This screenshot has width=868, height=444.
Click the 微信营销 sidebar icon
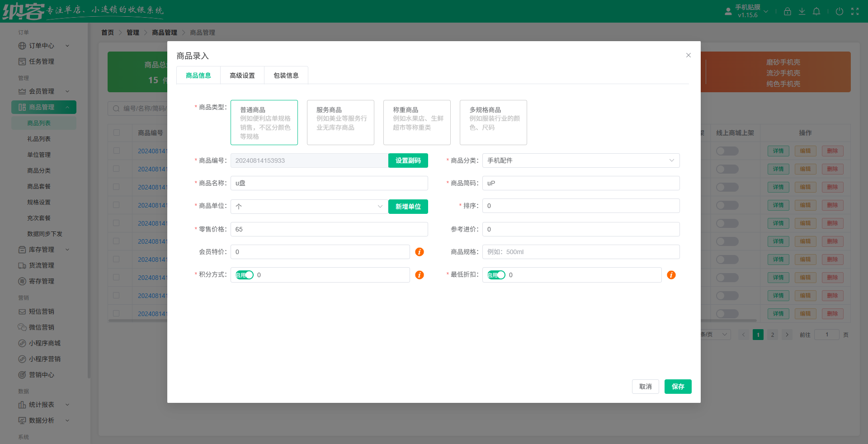(22, 327)
